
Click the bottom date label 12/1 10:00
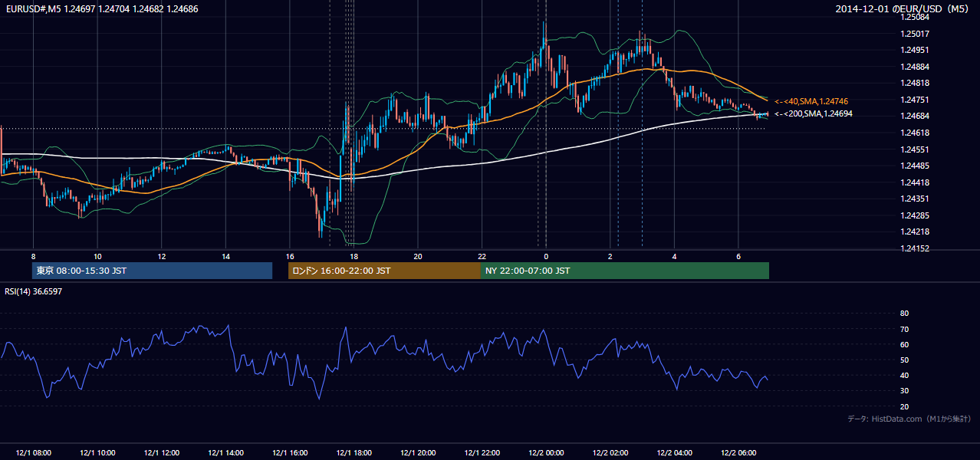pyautogui.click(x=97, y=453)
